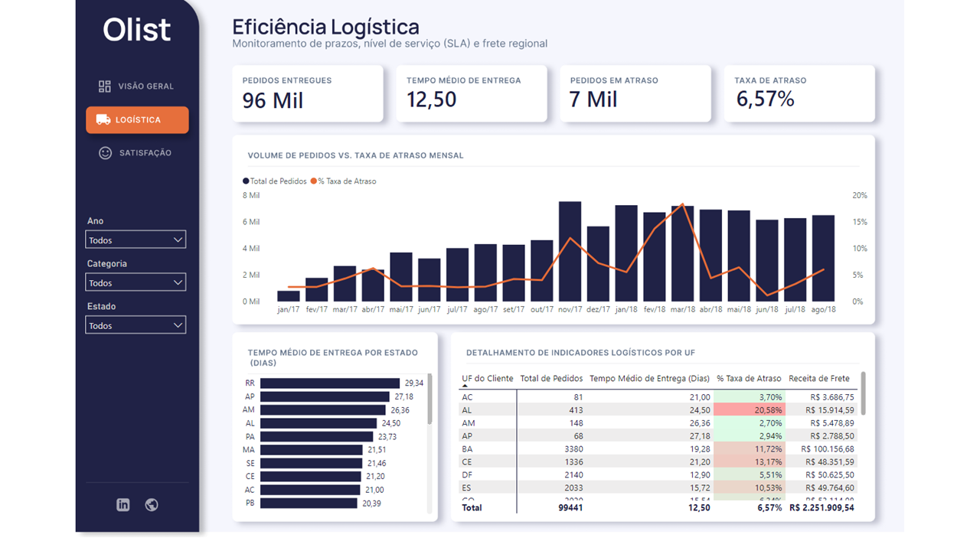
Task: Click the Visão Geral grid icon
Action: [x=105, y=86]
